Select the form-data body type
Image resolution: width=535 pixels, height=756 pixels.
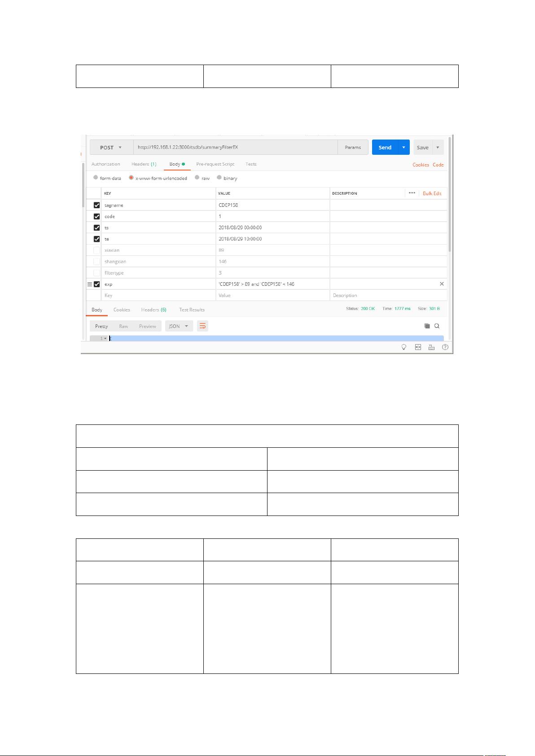(96, 178)
